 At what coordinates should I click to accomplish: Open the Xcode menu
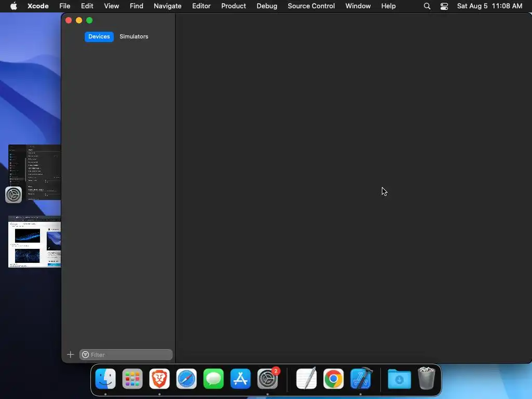(38, 6)
